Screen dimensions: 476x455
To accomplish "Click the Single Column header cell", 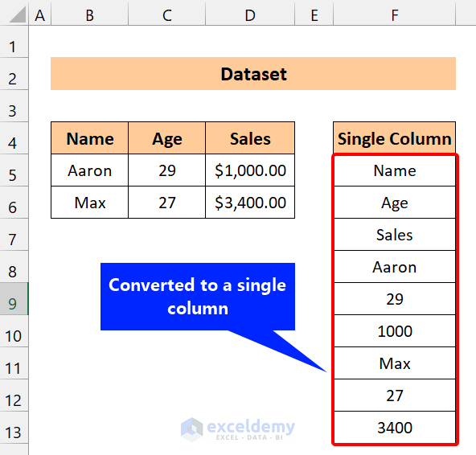I will coord(394,138).
